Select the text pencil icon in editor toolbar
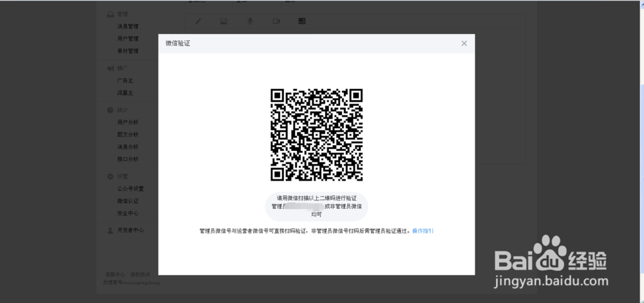 (x=198, y=21)
